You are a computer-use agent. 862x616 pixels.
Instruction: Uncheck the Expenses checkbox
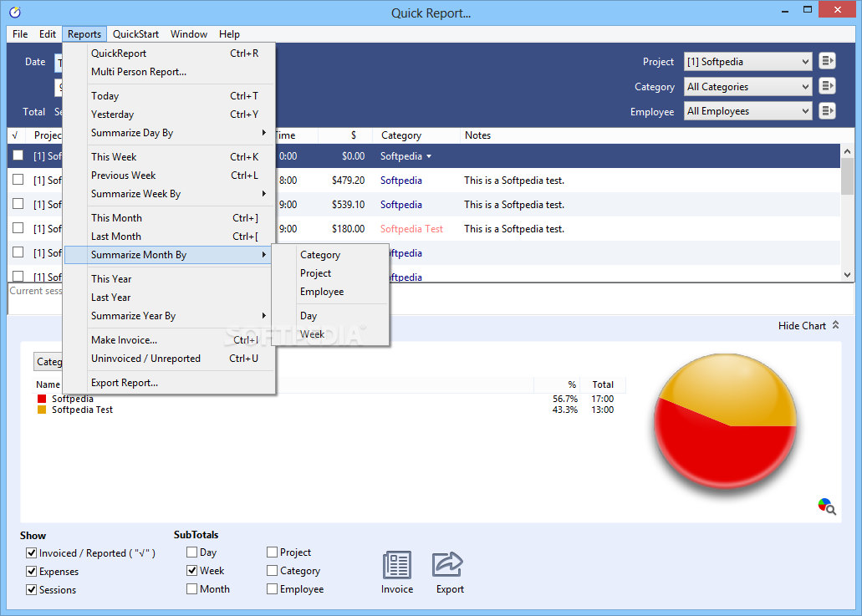(x=31, y=572)
